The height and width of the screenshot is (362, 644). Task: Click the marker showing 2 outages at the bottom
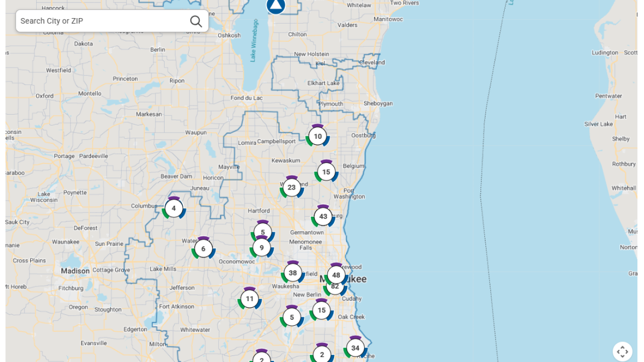click(x=322, y=354)
